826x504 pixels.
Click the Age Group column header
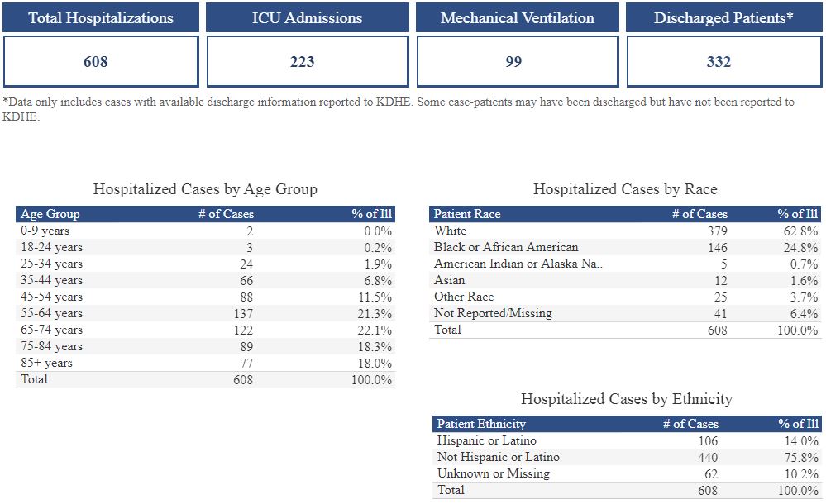(x=50, y=214)
